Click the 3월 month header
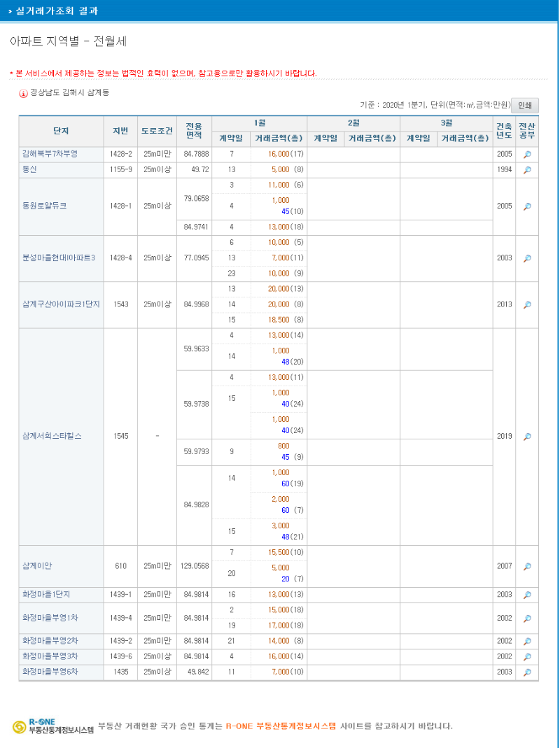Viewport: 560px width, 748px height. click(447, 122)
